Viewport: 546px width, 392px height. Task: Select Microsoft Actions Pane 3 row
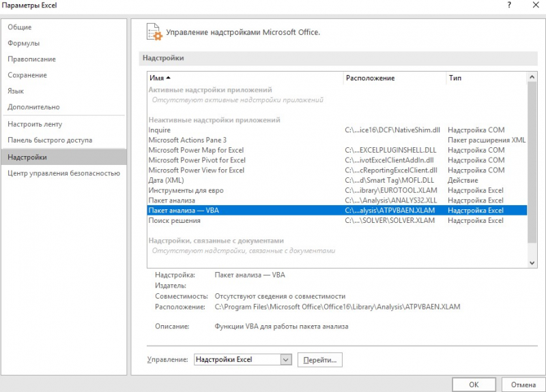(337, 140)
